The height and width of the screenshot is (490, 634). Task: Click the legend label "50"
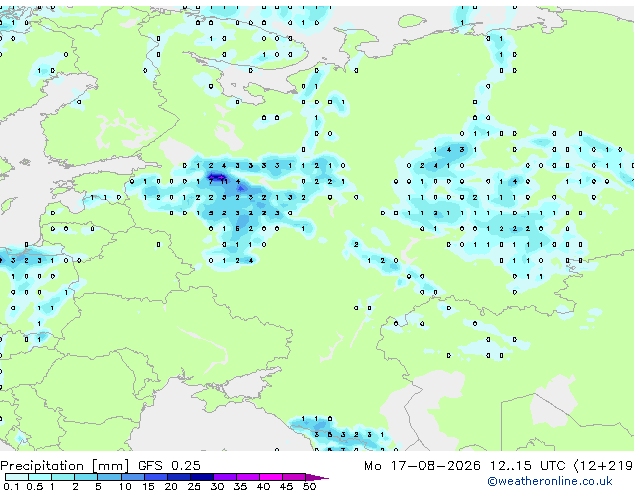(x=309, y=486)
